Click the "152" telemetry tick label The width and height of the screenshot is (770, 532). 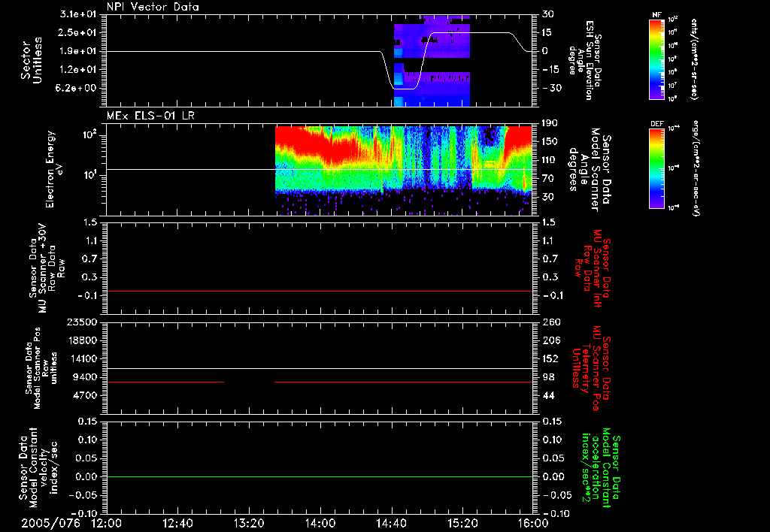click(x=550, y=358)
